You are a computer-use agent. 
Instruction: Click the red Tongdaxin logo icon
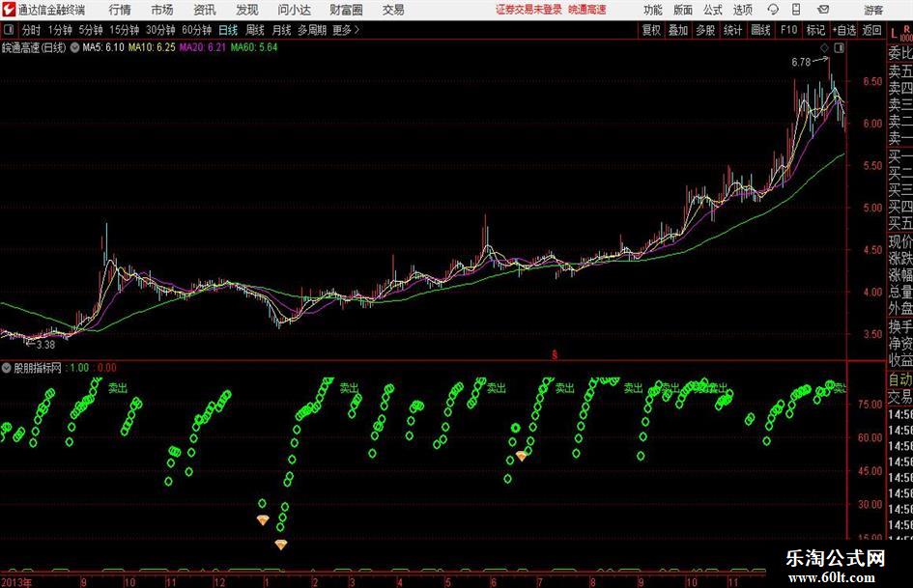coord(8,10)
